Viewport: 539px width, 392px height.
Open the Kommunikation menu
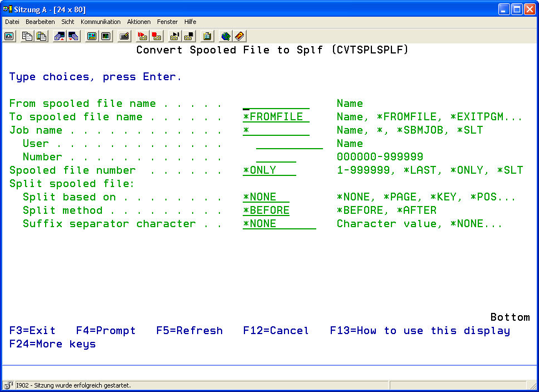(x=100, y=22)
